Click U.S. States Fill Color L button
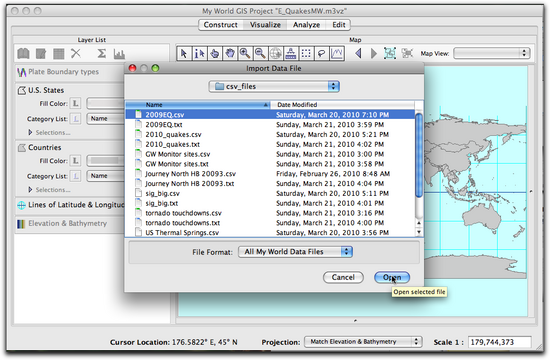Viewport: 550px width, 360px height. pyautogui.click(x=75, y=104)
